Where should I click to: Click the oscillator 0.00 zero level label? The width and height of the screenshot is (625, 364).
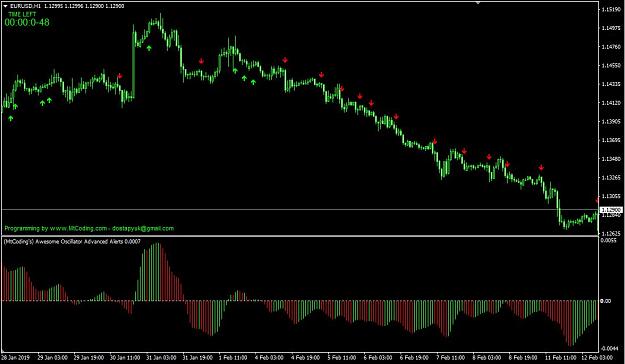605,301
